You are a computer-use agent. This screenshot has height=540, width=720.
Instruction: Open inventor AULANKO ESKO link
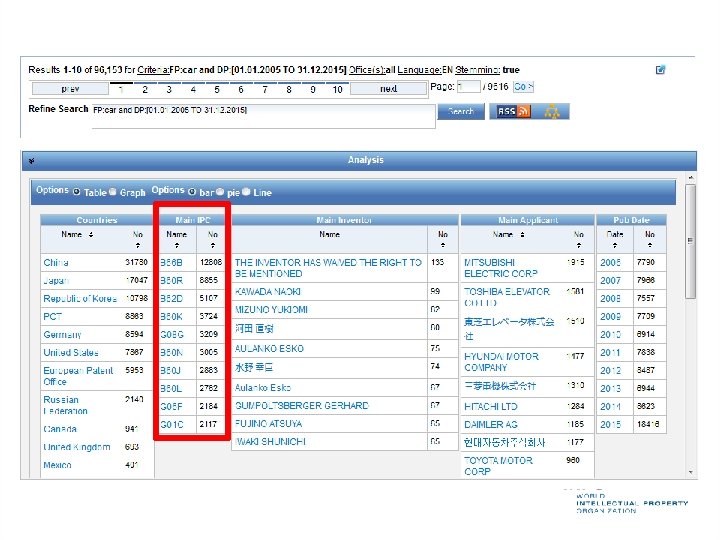tap(269, 349)
